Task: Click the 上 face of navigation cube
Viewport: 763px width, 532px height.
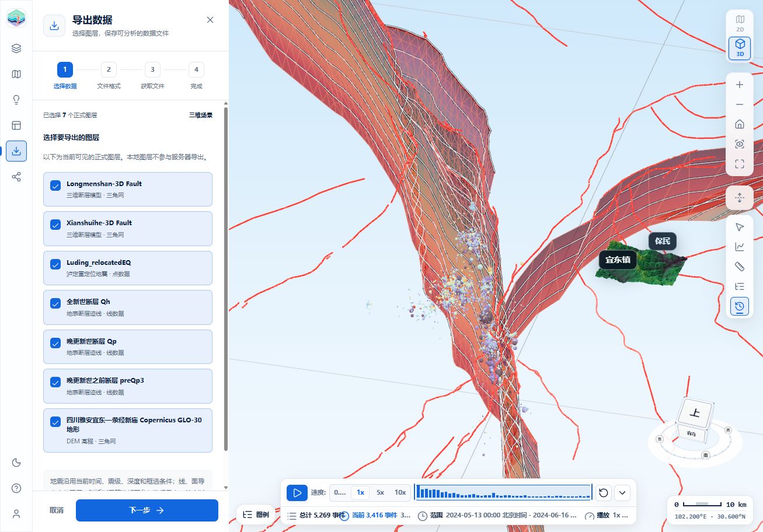Action: 695,413
